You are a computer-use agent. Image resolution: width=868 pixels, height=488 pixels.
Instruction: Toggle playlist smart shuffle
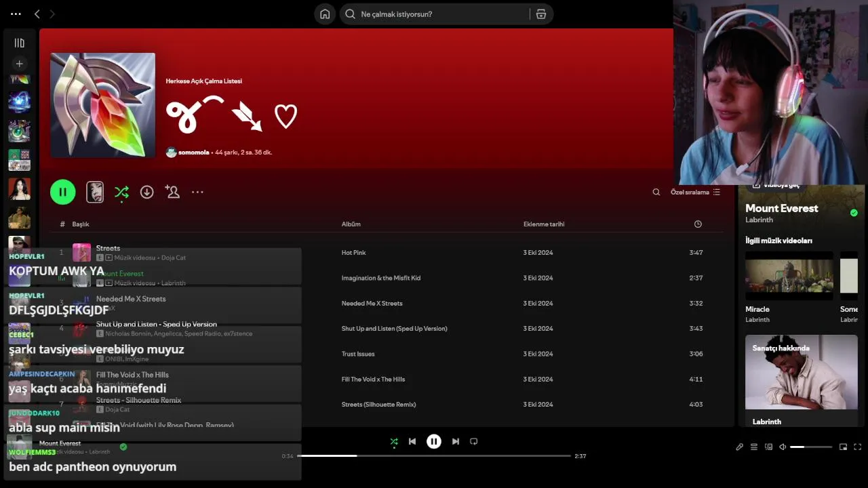click(x=121, y=192)
